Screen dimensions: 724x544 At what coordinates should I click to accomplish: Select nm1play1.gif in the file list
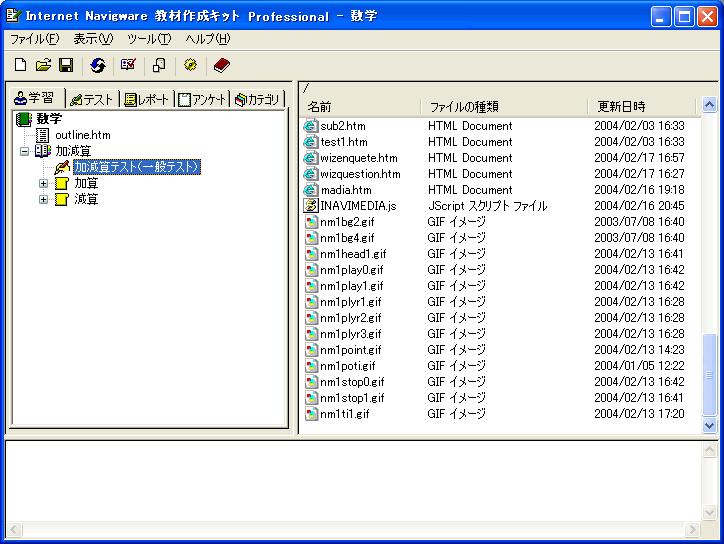pos(352,286)
